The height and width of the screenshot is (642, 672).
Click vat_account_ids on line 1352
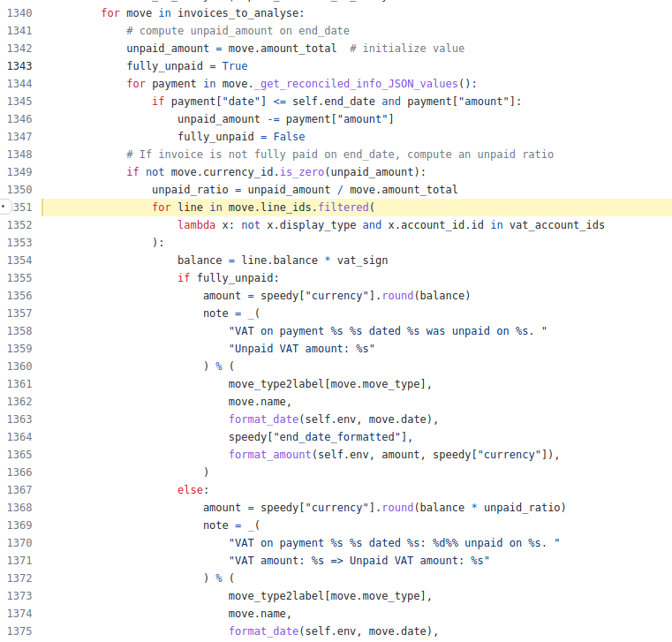[556, 225]
